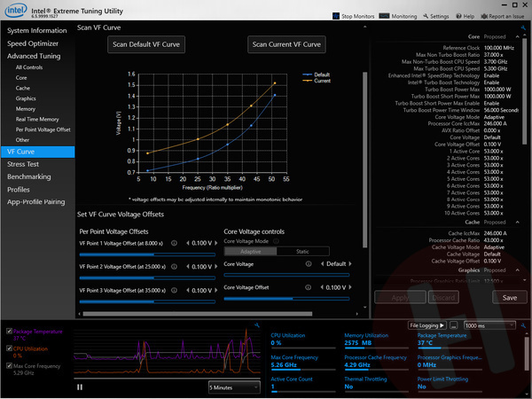This screenshot has width=532, height=399.
Task: Click the proposed settings panel scrollbar
Action: click(525, 91)
